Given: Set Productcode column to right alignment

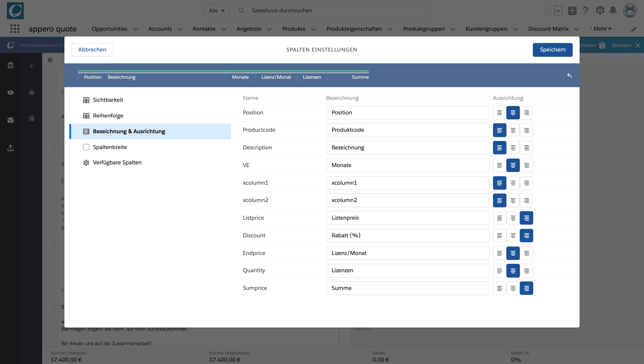Looking at the screenshot, I should pyautogui.click(x=526, y=130).
